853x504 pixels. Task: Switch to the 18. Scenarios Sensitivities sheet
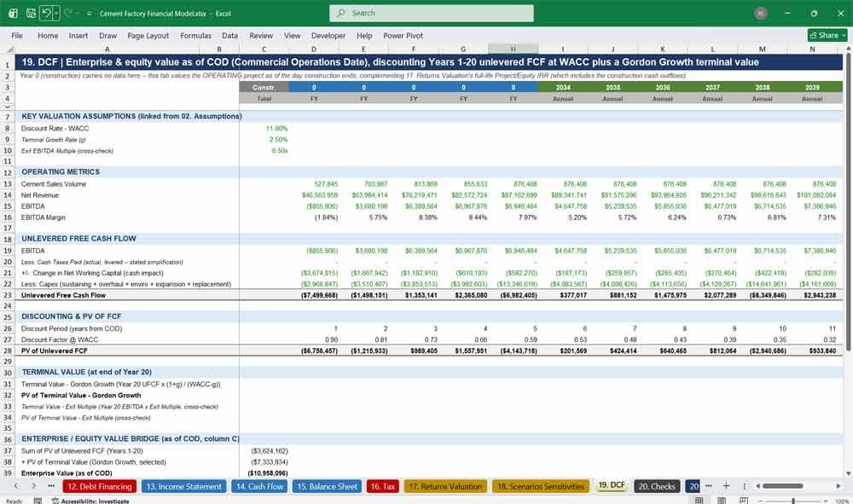(x=541, y=487)
